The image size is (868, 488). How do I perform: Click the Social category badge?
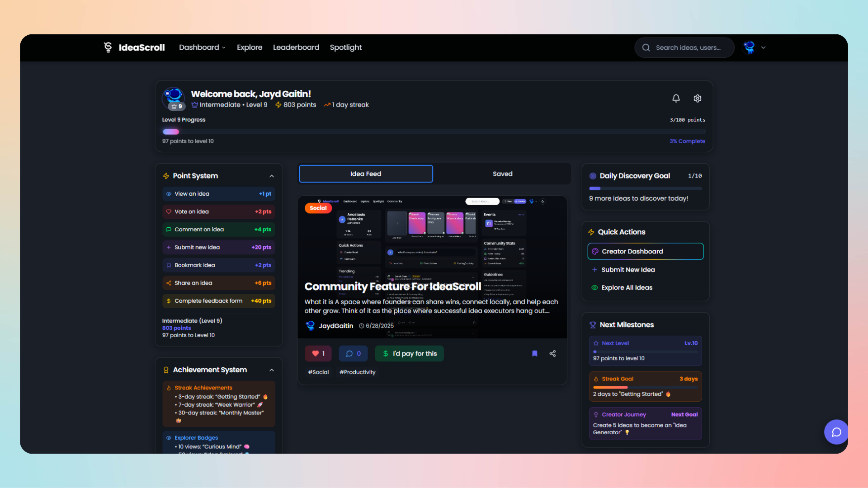pos(318,208)
